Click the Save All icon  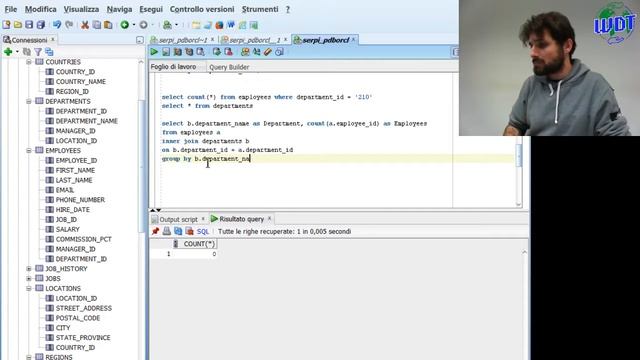pyautogui.click(x=41, y=25)
